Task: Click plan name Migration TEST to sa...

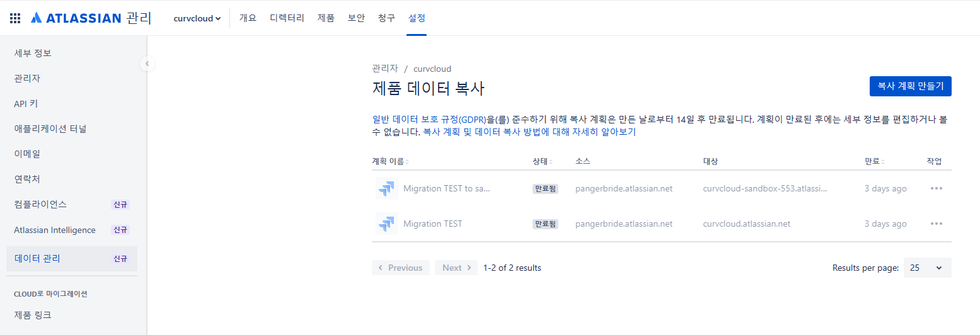Action: tap(447, 188)
